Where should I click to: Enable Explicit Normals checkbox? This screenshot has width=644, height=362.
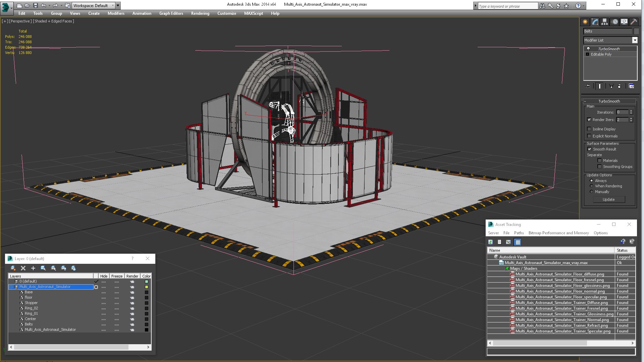[589, 136]
